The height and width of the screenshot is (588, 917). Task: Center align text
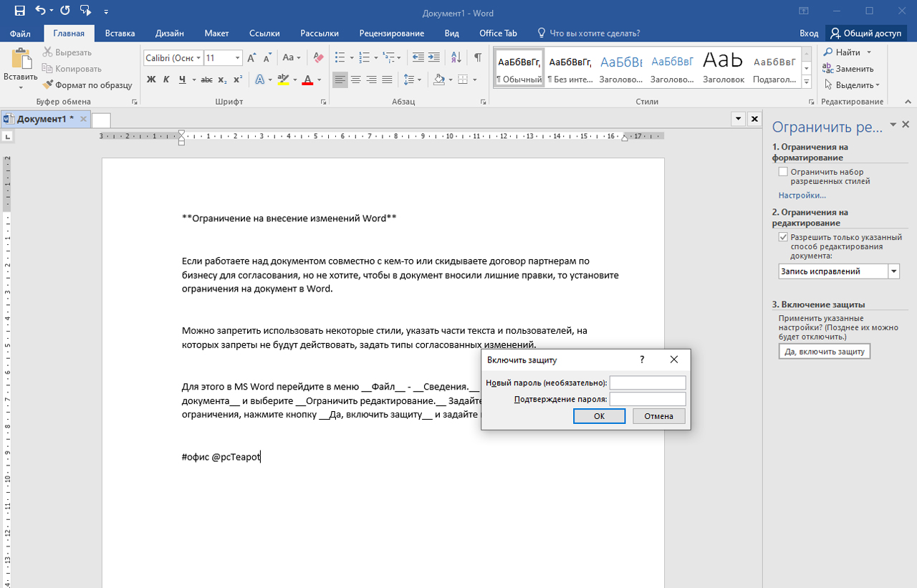[x=356, y=79]
